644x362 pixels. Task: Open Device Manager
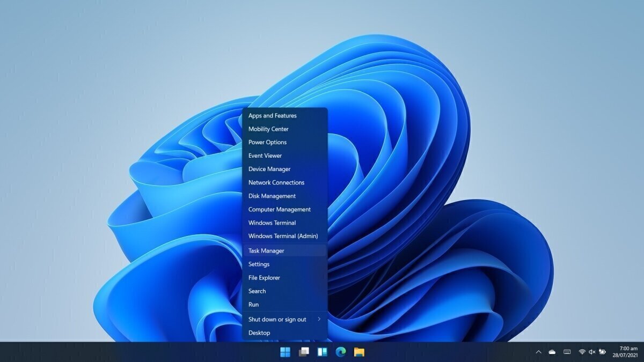(x=269, y=169)
